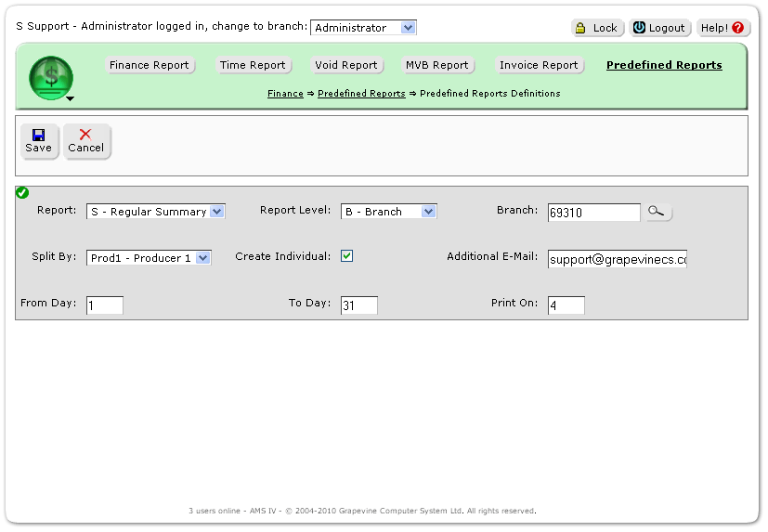Go to the Void Report tab
This screenshot has height=532, width=768.
coord(345,65)
